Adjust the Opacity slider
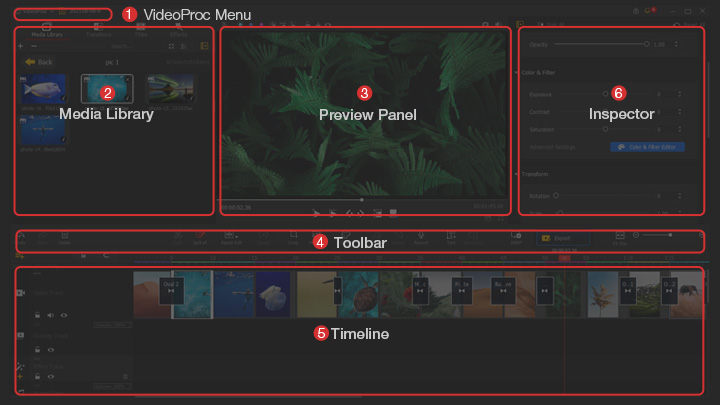This screenshot has width=720, height=405. [x=602, y=44]
